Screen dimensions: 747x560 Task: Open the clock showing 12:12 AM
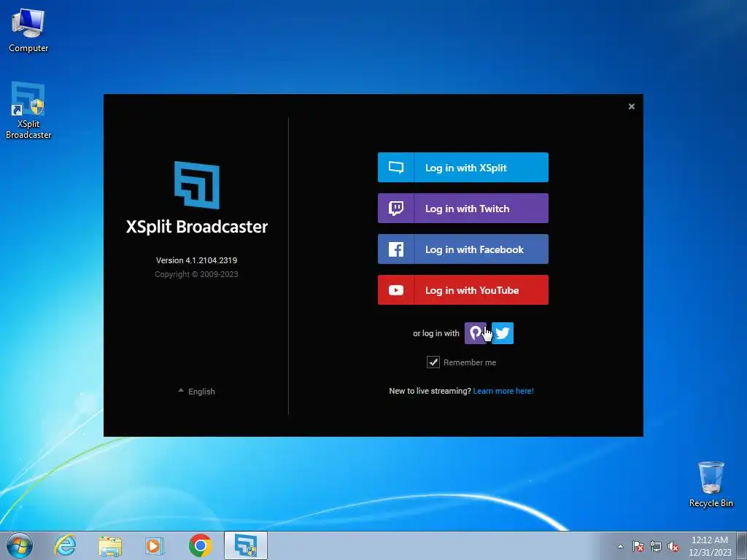(710, 546)
